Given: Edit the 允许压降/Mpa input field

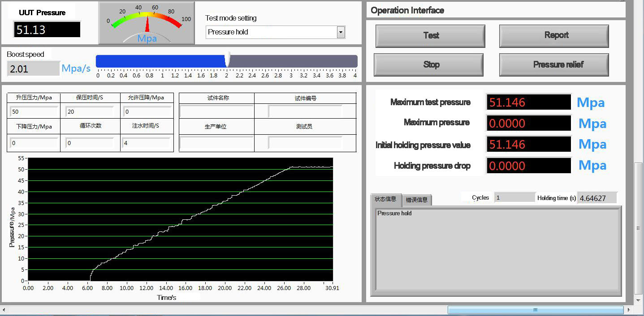Looking at the screenshot, I should click(147, 111).
